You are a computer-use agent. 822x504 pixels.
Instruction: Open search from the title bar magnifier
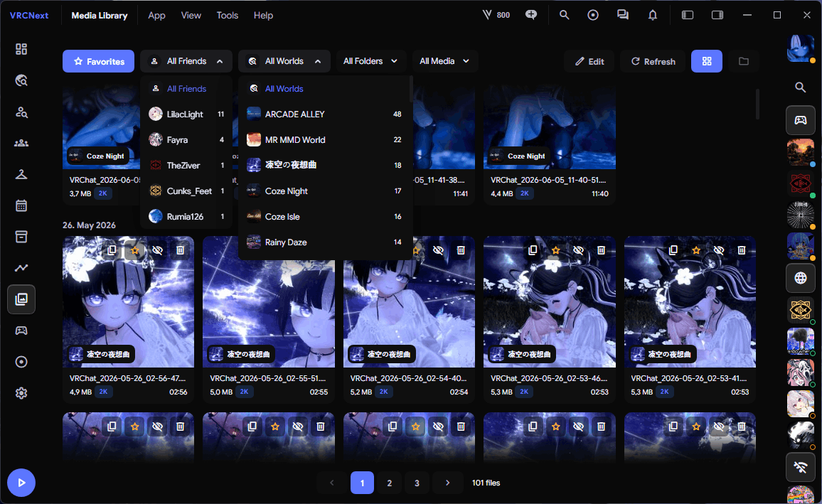coord(564,15)
